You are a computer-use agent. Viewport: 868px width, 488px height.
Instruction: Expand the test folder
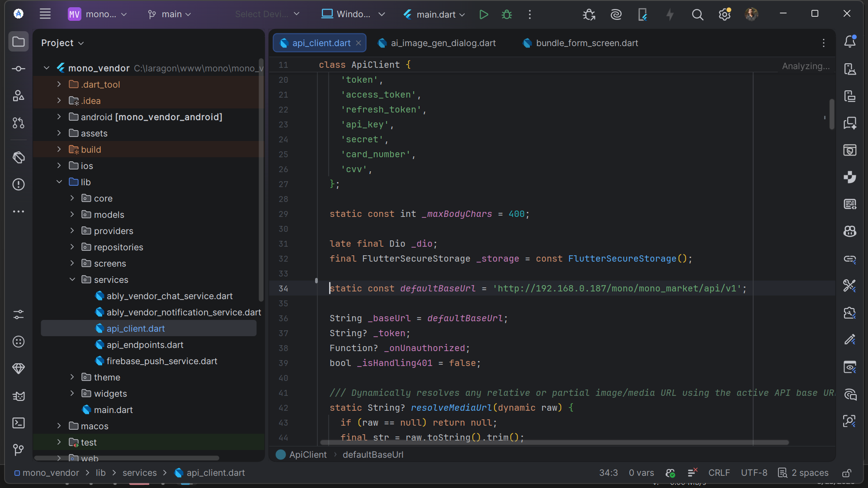click(59, 442)
